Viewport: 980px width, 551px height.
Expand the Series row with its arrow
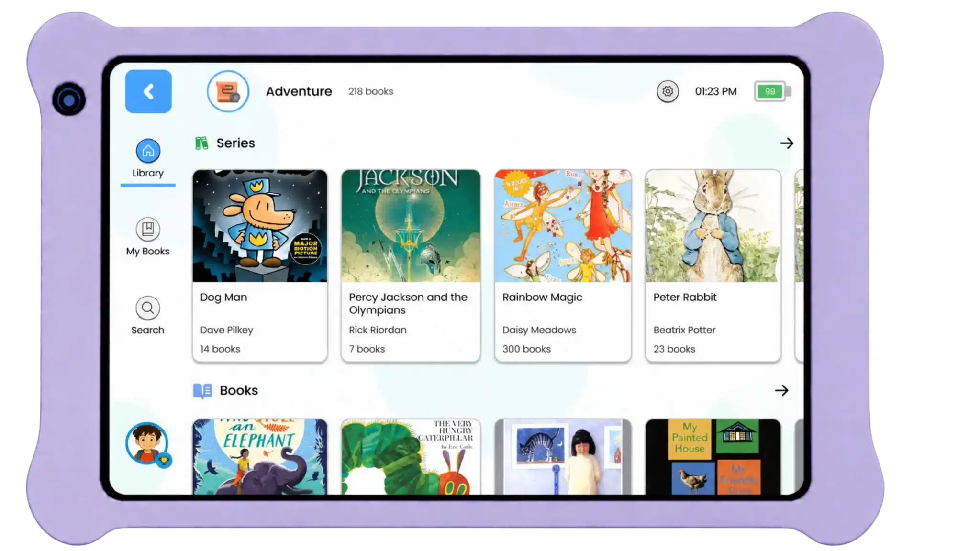pyautogui.click(x=787, y=143)
